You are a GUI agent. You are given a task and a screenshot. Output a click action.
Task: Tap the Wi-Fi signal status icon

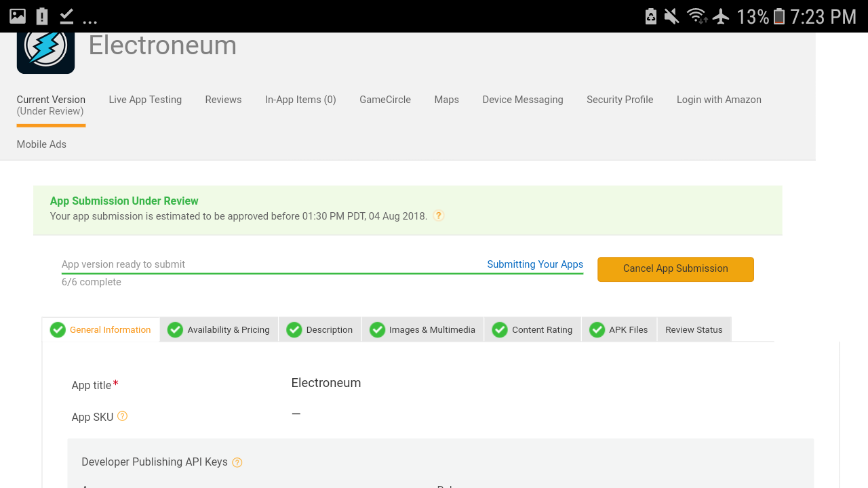tap(696, 16)
